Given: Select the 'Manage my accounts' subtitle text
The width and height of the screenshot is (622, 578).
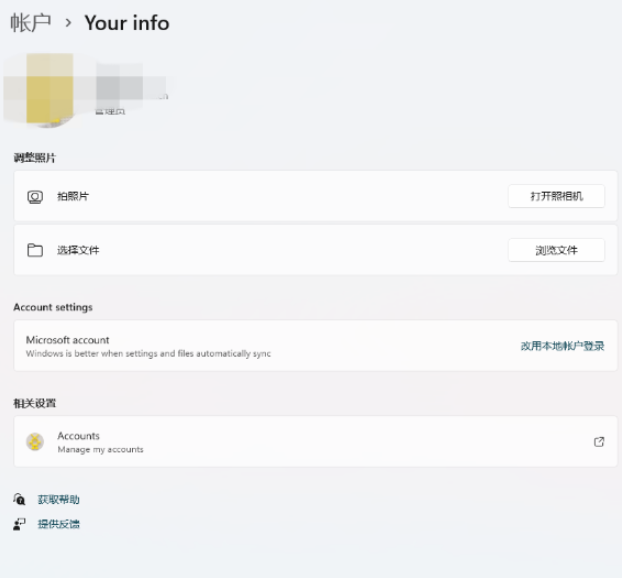Looking at the screenshot, I should [x=100, y=450].
